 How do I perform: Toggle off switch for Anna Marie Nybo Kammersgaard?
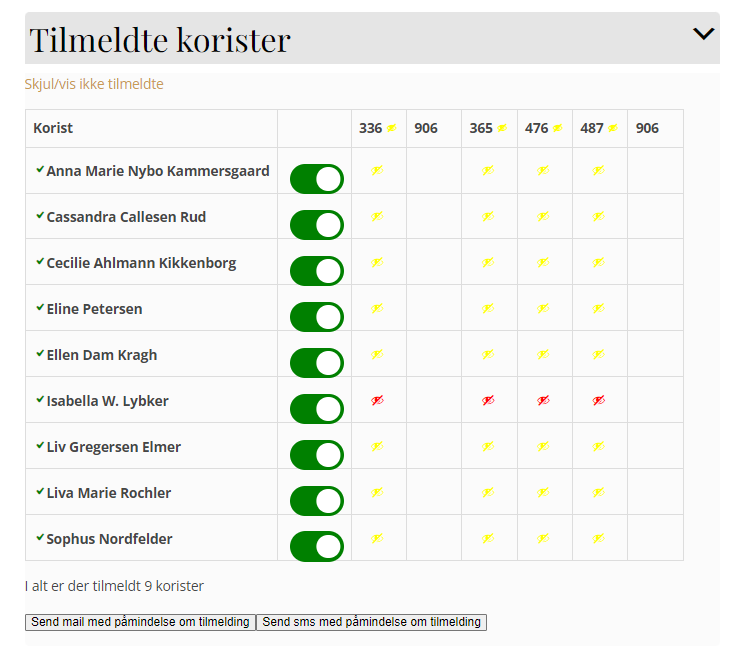coord(317,179)
